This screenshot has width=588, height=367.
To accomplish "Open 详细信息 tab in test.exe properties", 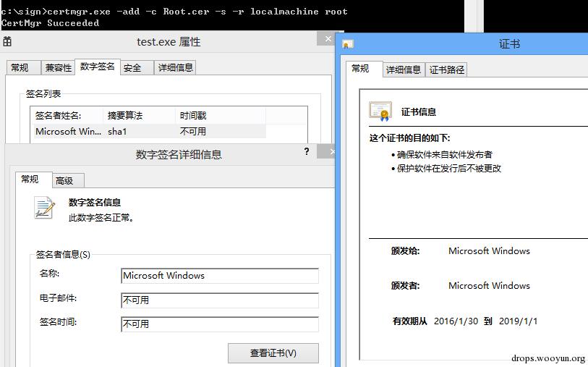I will [x=175, y=67].
